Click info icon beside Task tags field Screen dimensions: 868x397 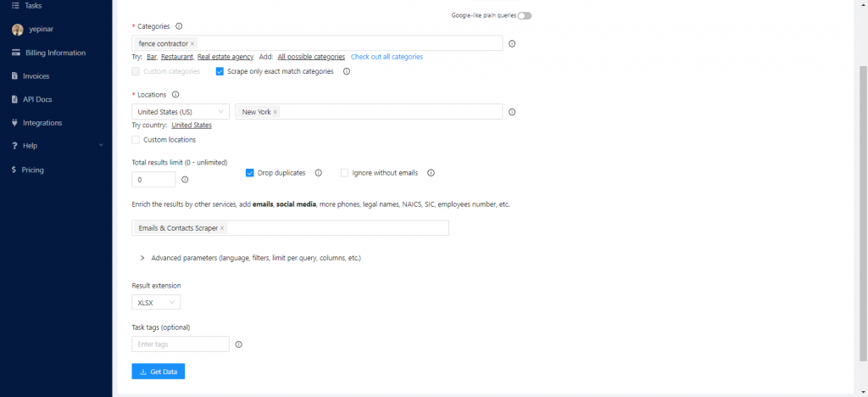point(238,344)
